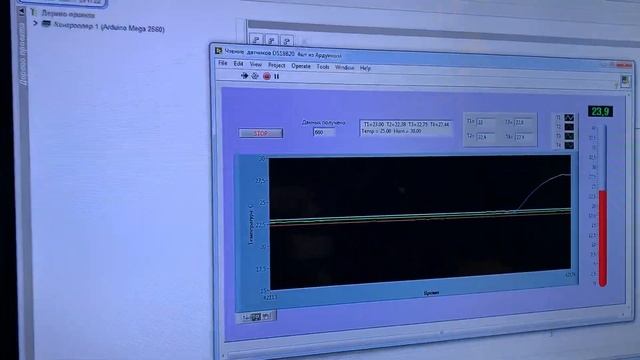
Task: Select the graph palette zoom tool
Action: [256, 317]
